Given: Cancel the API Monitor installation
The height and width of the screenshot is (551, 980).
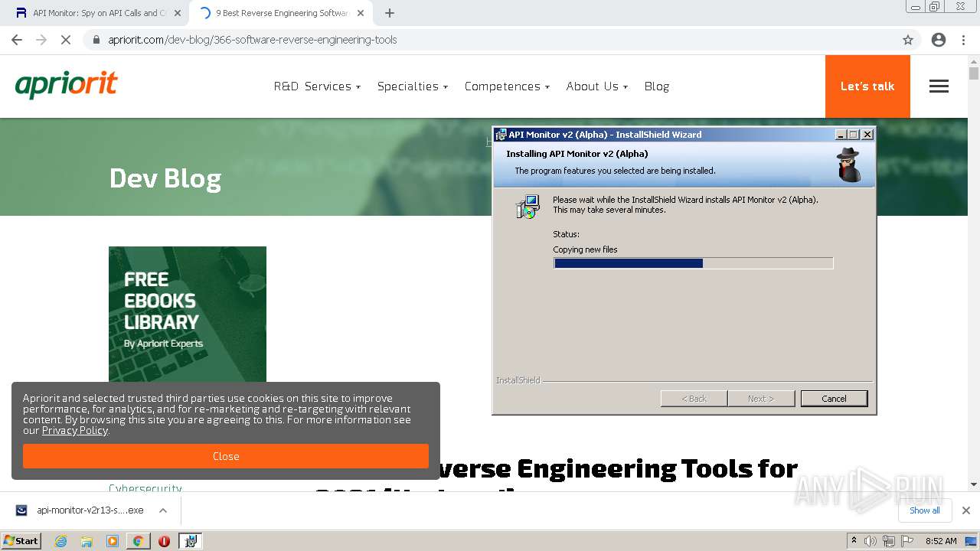Looking at the screenshot, I should pyautogui.click(x=834, y=399).
